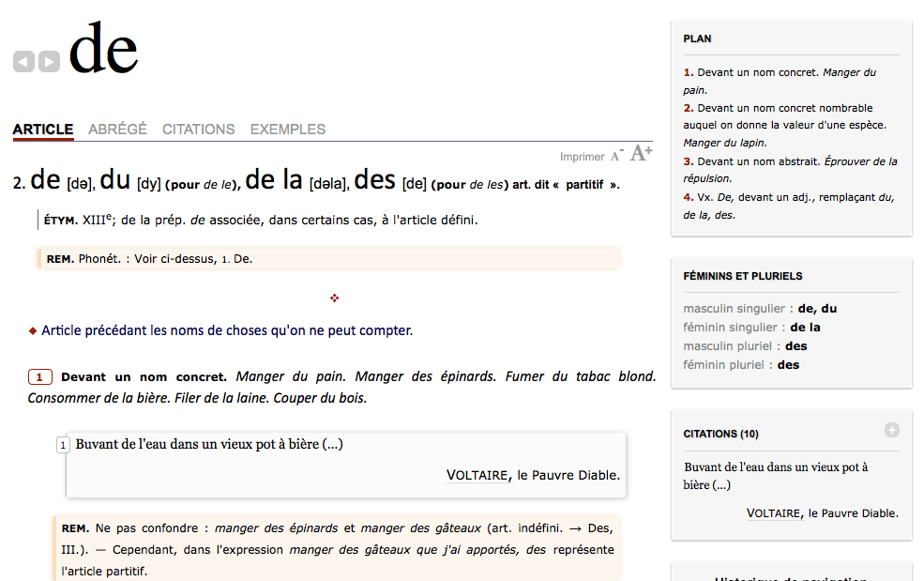Screen dimensions: 924x581
Task: Decrease text size with A- icon
Action: click(616, 156)
